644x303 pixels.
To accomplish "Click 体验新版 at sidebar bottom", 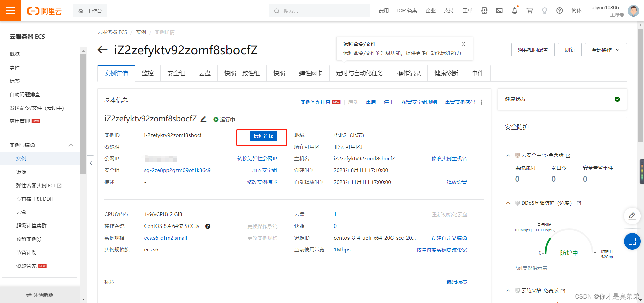I will pyautogui.click(x=40, y=295).
